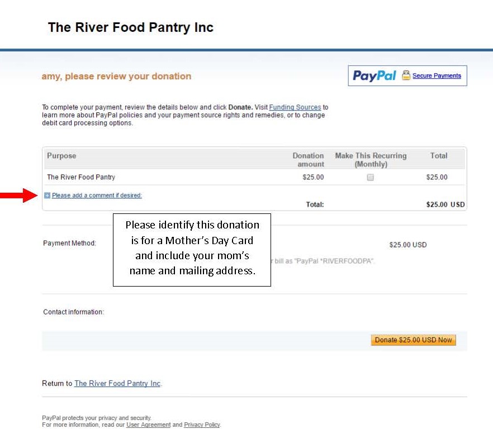Click the PayPal logo

pyautogui.click(x=374, y=76)
